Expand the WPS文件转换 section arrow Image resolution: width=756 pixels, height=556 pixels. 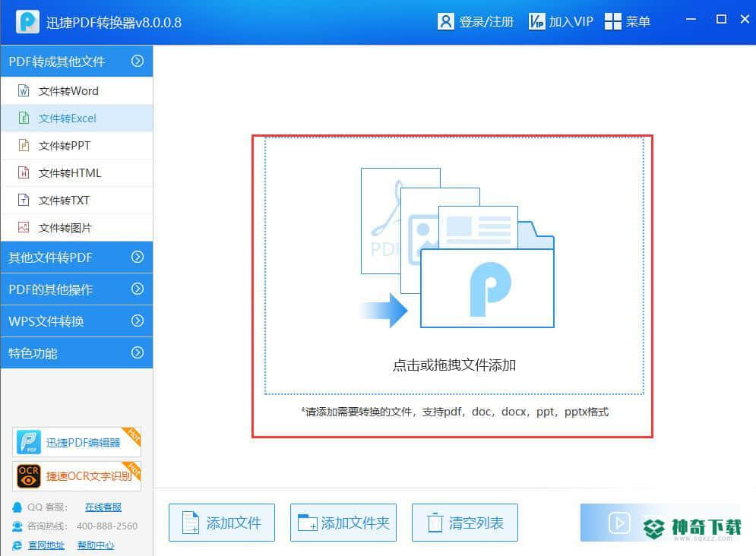pyautogui.click(x=138, y=321)
